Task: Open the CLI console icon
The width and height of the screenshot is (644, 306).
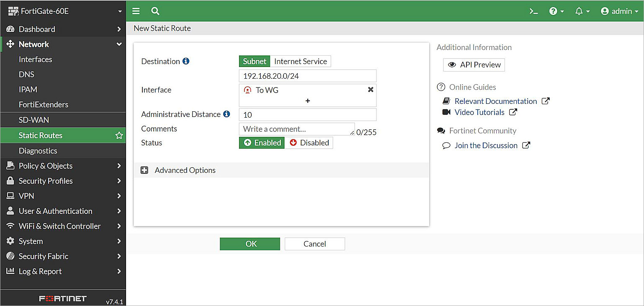Action: [x=533, y=11]
